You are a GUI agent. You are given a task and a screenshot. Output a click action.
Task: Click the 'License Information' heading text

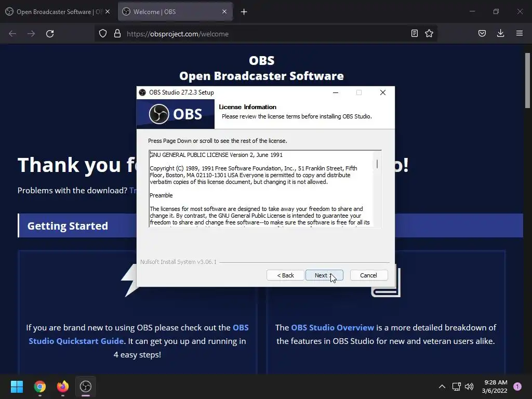(247, 107)
